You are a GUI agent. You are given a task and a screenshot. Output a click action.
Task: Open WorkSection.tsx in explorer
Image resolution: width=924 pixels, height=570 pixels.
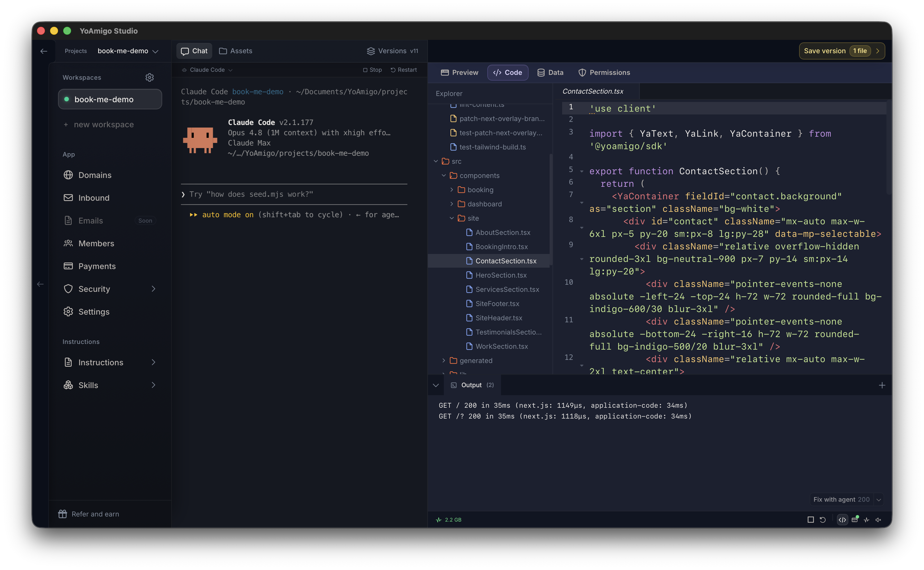[497, 346]
